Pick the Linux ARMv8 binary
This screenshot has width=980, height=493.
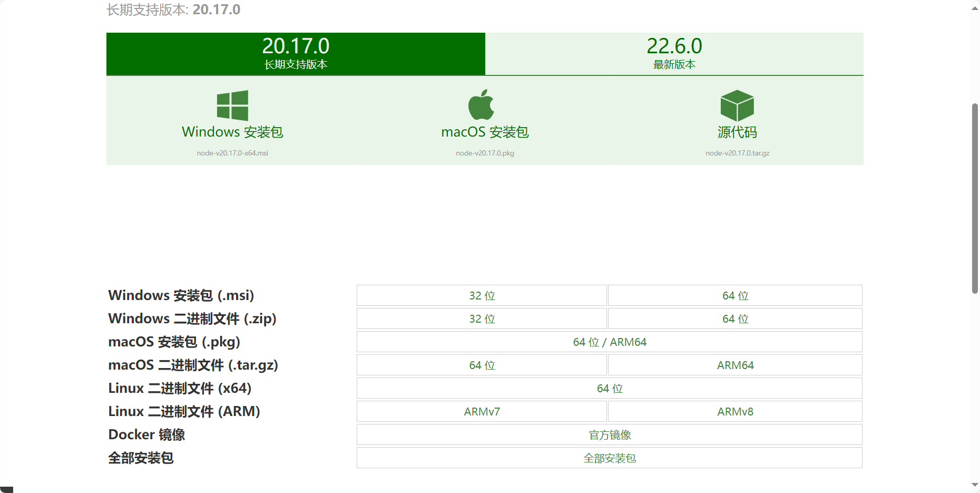point(735,412)
